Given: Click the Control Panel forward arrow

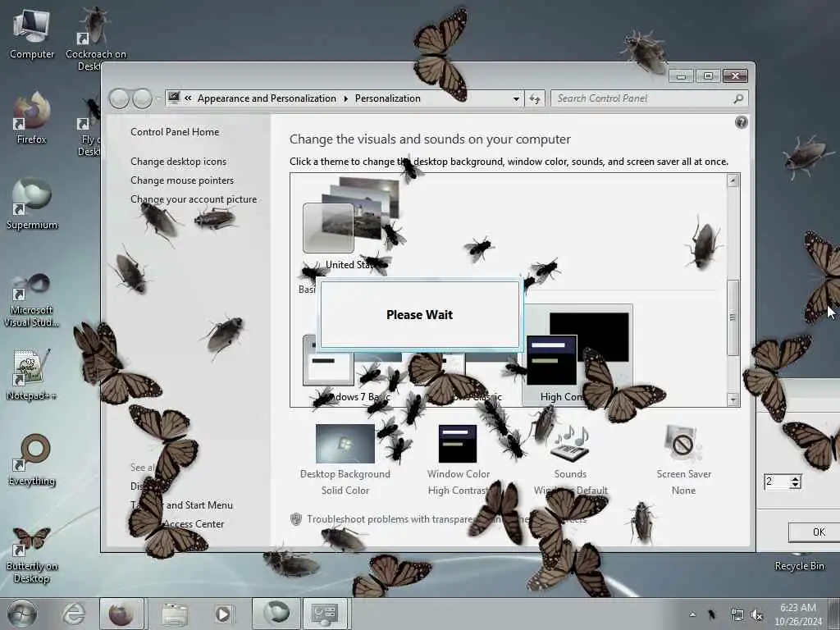Looking at the screenshot, I should [x=142, y=98].
